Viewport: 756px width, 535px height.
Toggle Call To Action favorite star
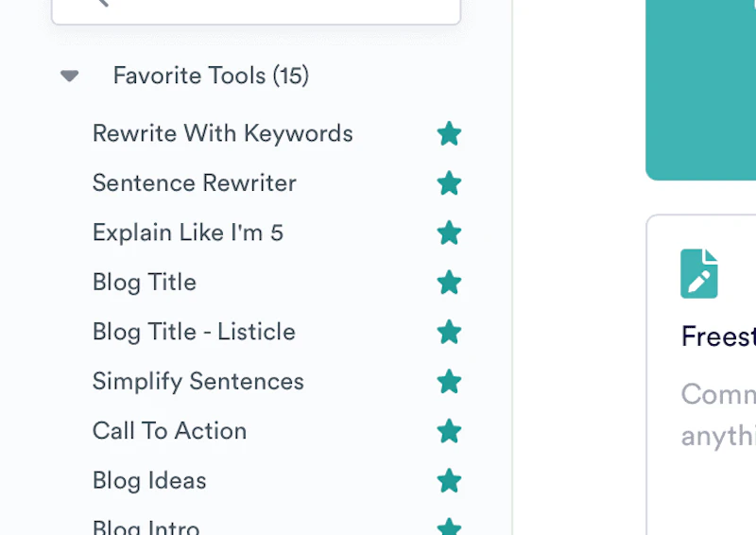[x=449, y=431]
